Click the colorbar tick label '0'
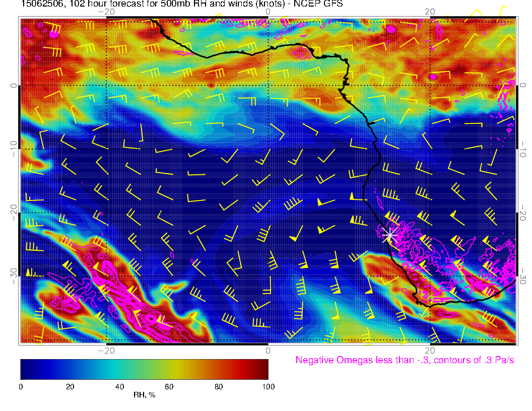Image resolution: width=532 pixels, height=411 pixels. [x=21, y=387]
